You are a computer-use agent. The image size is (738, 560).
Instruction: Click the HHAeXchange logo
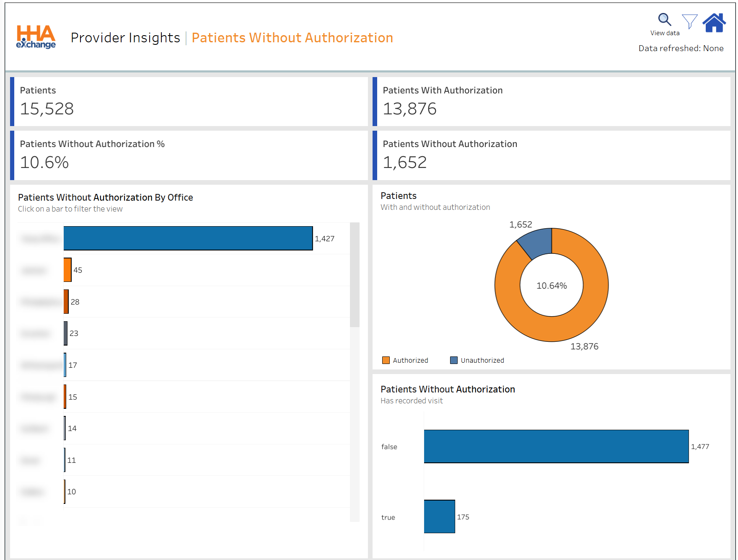click(36, 37)
